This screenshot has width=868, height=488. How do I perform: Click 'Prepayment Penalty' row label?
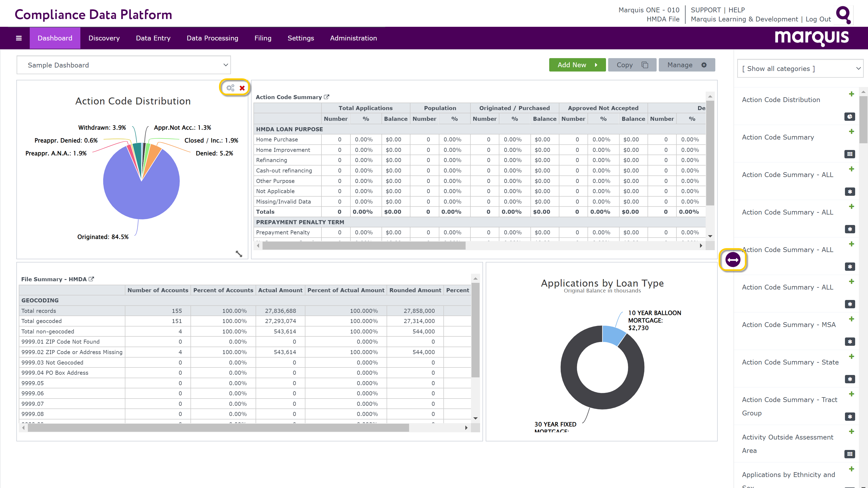tap(283, 232)
